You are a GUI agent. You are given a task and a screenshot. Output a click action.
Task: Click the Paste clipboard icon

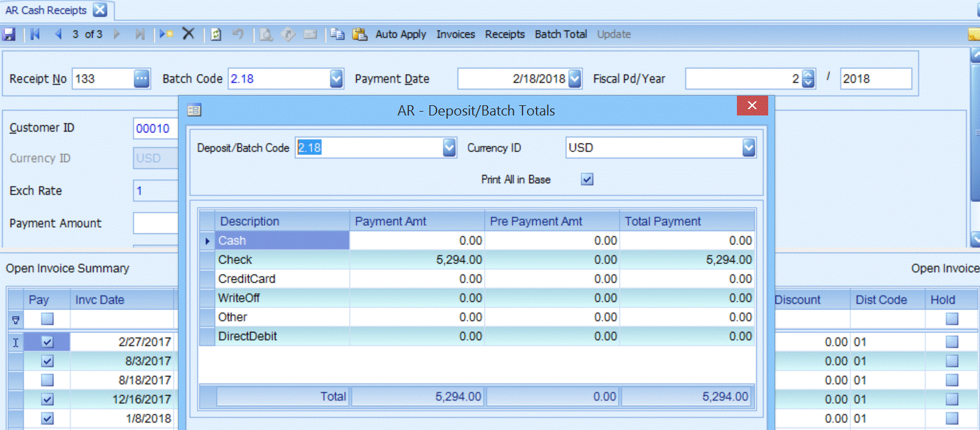tap(360, 34)
